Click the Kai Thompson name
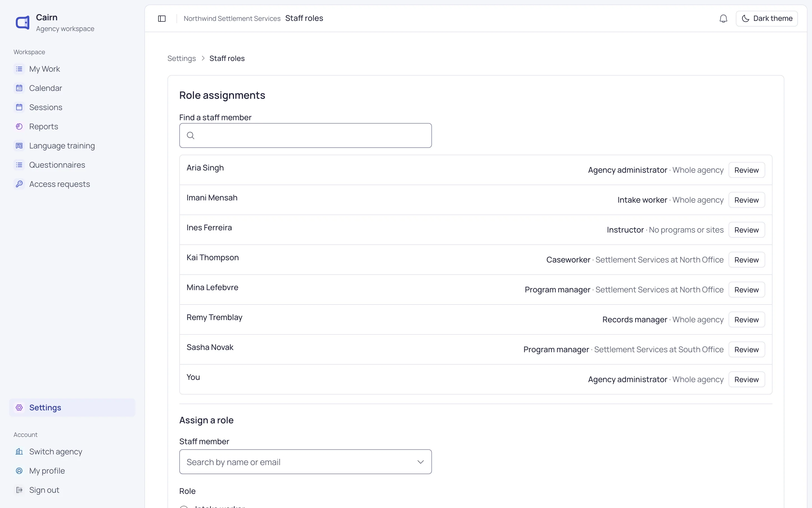 tap(212, 258)
